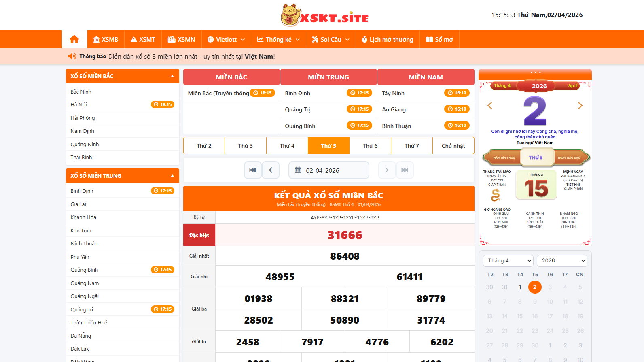Click the home icon in navigation bar
Image resolution: width=644 pixels, height=362 pixels.
(74, 39)
